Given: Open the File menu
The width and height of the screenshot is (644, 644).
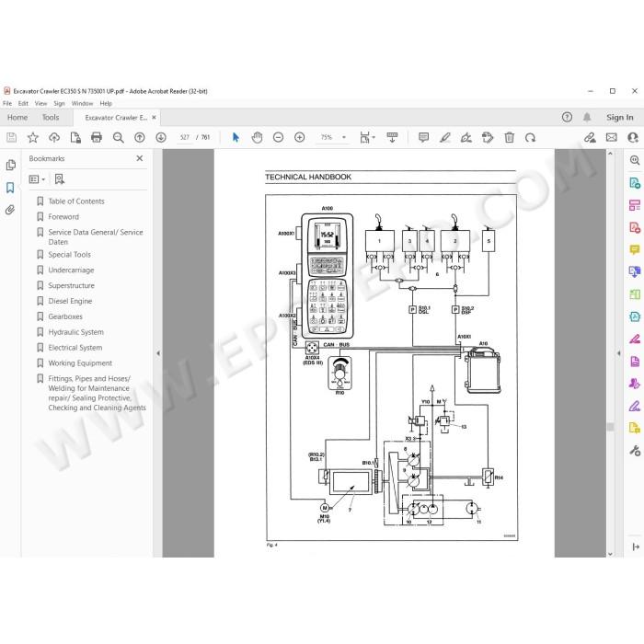Looking at the screenshot, I should tap(7, 103).
